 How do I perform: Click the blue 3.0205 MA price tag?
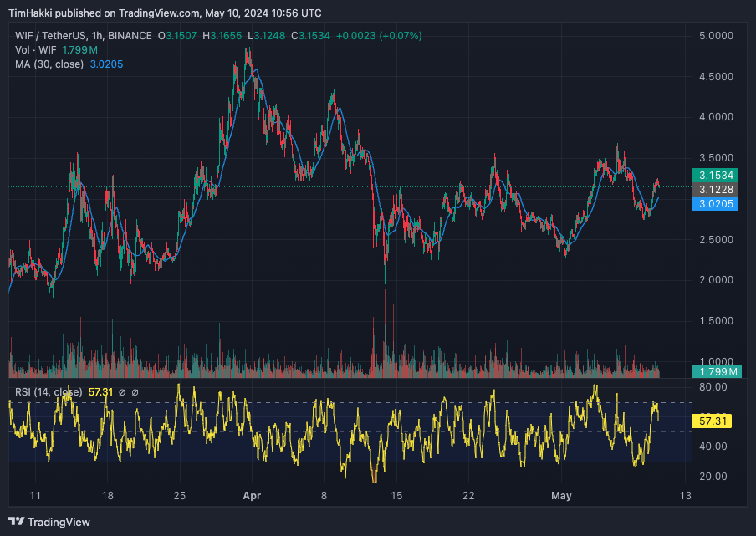715,204
